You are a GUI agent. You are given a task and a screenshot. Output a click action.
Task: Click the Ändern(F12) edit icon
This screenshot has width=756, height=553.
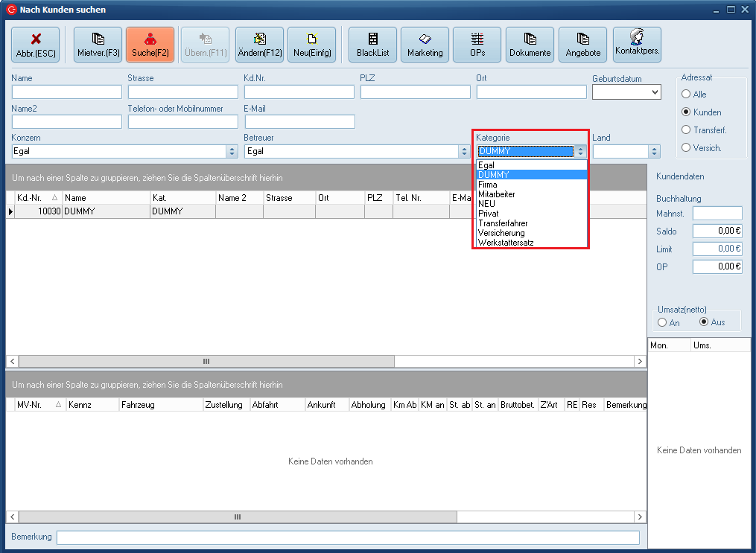[259, 45]
